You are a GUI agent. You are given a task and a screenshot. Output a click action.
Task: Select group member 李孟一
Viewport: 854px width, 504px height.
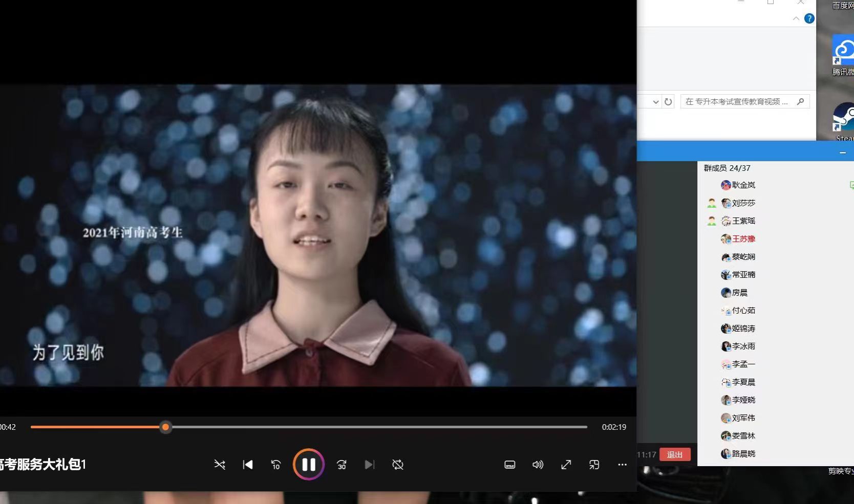(x=743, y=364)
